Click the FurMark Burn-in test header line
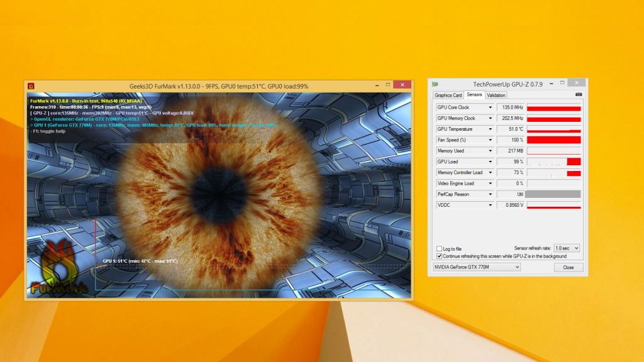Screen dimensions: 644x362 coord(86,101)
